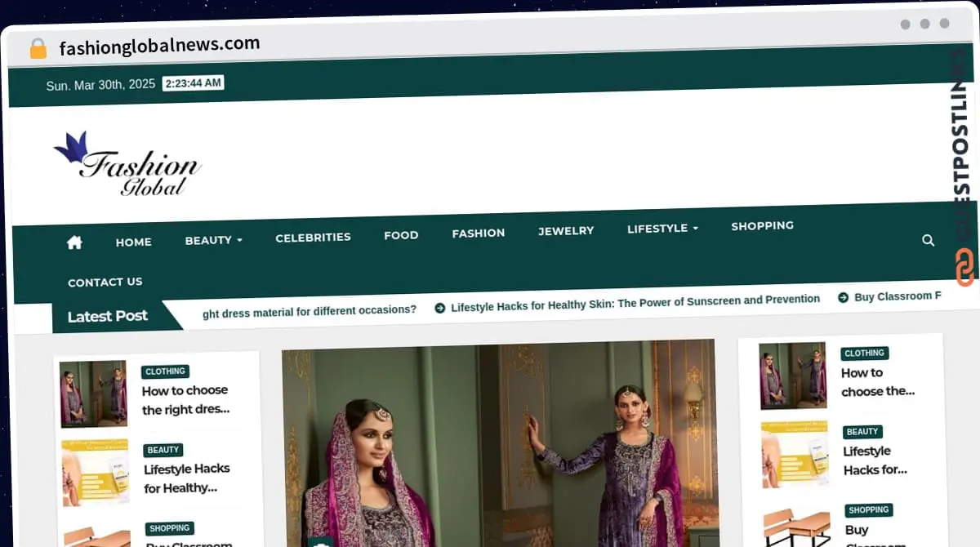Screen dimensions: 980x547
Task: Expand the Lifestyle dropdown menu
Action: tap(662, 229)
